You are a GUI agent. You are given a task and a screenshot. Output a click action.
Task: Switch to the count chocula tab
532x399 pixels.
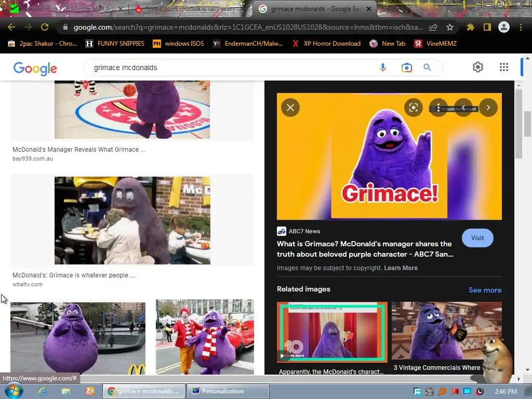[x=190, y=9]
